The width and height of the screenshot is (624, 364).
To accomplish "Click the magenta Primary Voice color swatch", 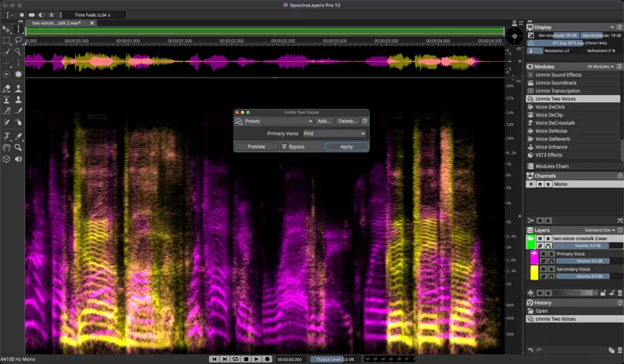I will point(534,257).
